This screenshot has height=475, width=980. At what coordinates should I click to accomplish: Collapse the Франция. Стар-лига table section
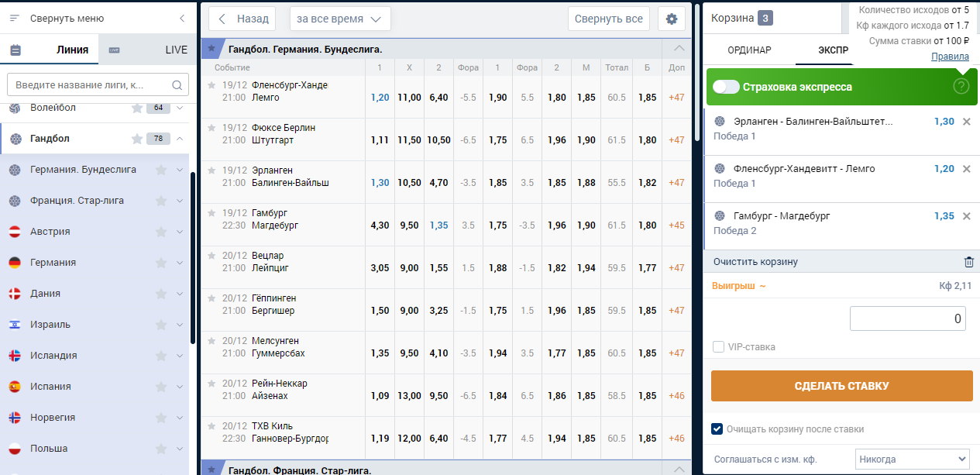pos(679,470)
